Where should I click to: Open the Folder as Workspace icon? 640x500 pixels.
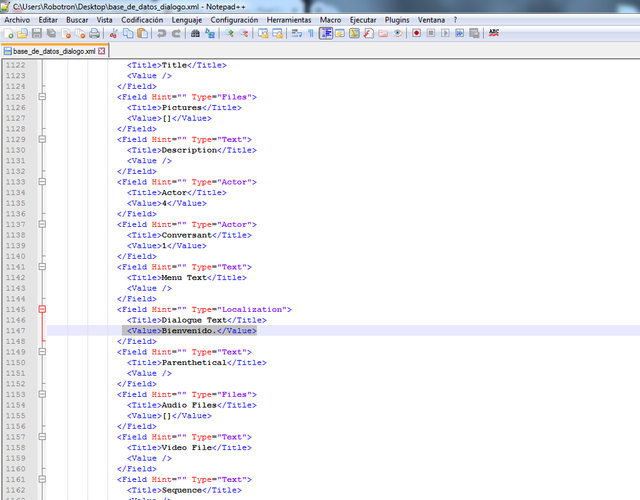tap(383, 33)
